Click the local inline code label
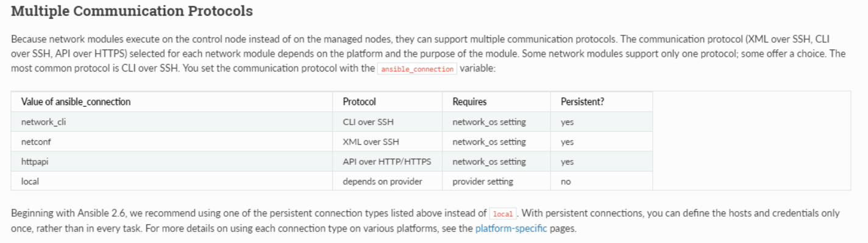 click(503, 214)
